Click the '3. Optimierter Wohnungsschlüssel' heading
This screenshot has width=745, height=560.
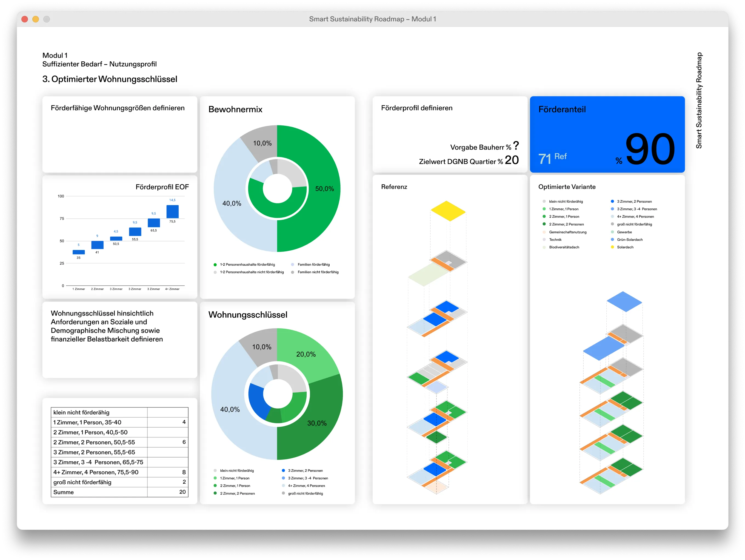[110, 79]
